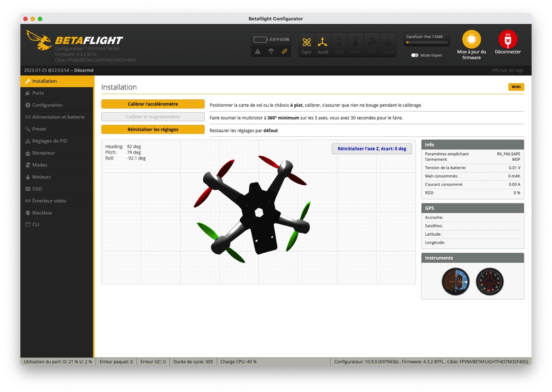Toggle the Mode Expert switch
This screenshot has width=552, height=392.
pos(415,55)
